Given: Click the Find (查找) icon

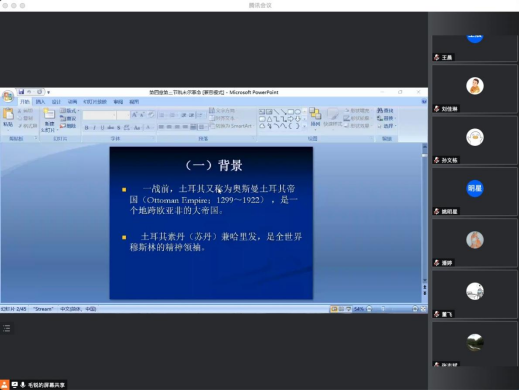Looking at the screenshot, I should 385,110.
